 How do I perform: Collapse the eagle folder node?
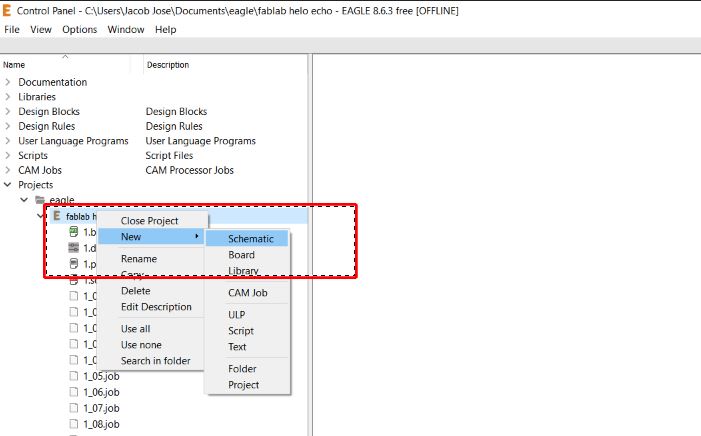pyautogui.click(x=24, y=199)
